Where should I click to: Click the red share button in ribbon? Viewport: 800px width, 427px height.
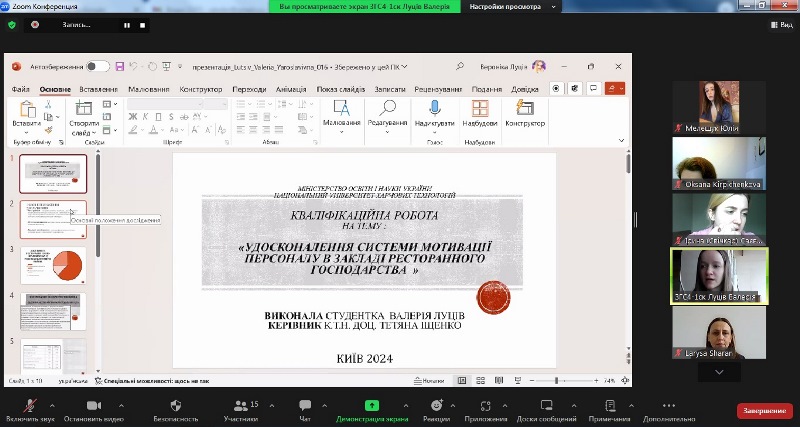coord(615,88)
